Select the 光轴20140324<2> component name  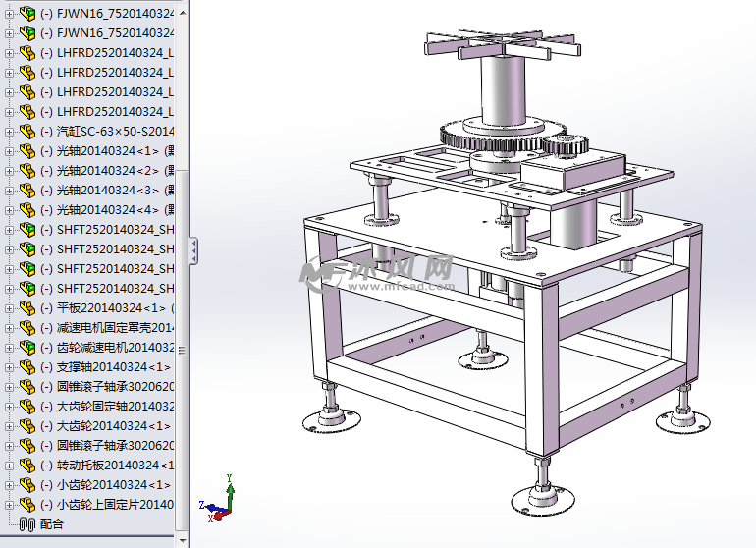(x=108, y=171)
